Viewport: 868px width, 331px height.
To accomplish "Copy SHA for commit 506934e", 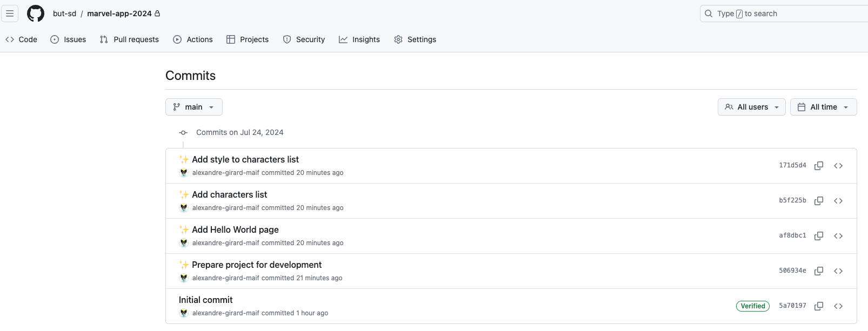I will click(x=819, y=271).
